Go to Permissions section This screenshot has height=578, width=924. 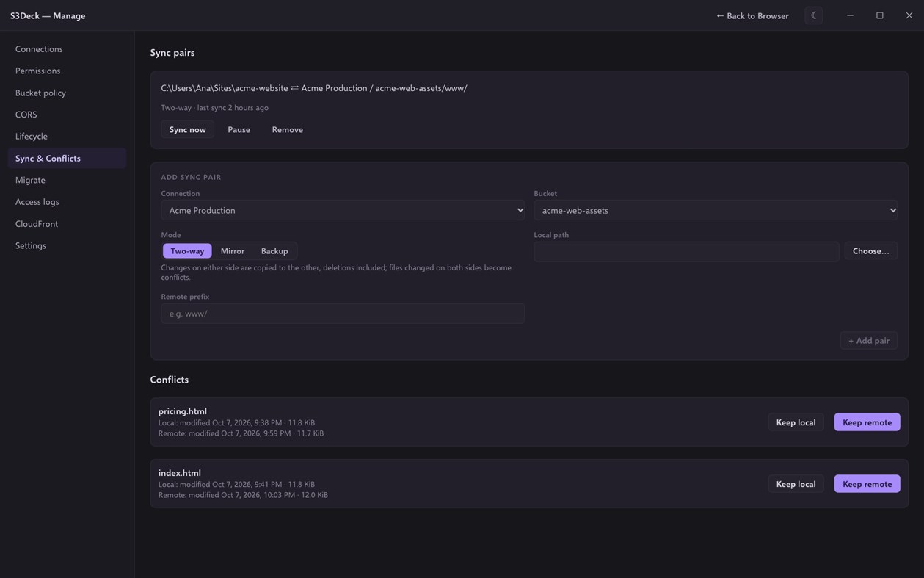point(67,71)
